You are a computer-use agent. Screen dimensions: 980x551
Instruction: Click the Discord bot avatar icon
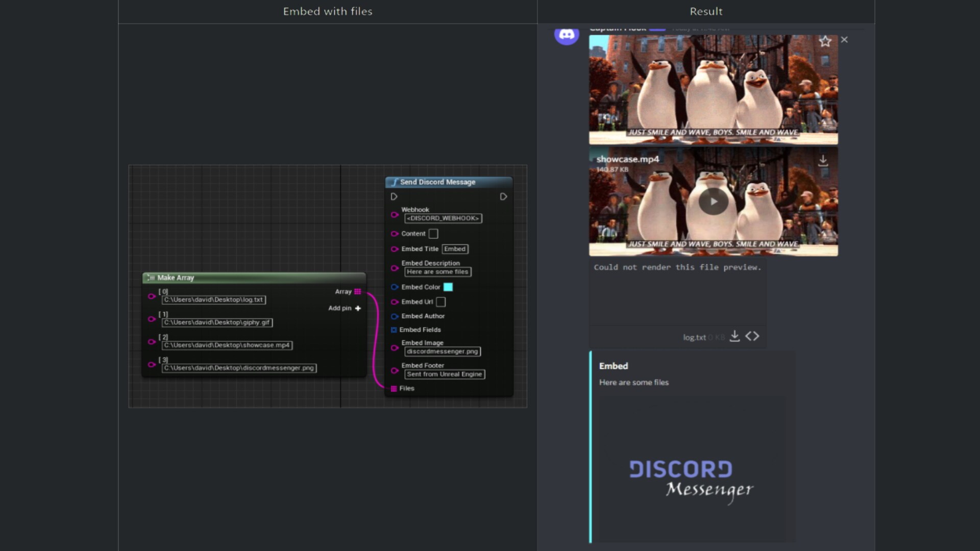click(x=567, y=35)
